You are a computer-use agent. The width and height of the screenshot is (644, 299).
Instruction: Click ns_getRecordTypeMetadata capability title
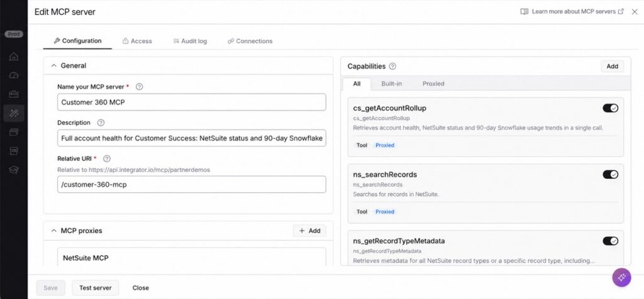click(399, 241)
